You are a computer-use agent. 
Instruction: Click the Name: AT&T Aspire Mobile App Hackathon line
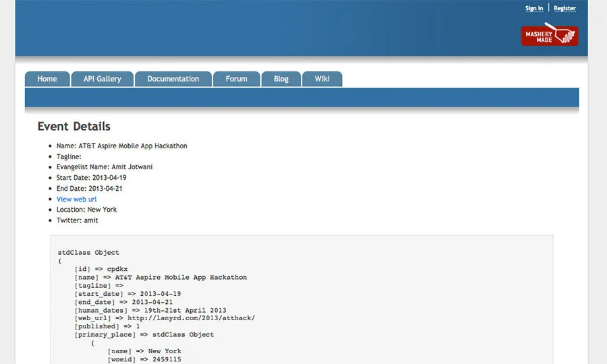coord(121,146)
